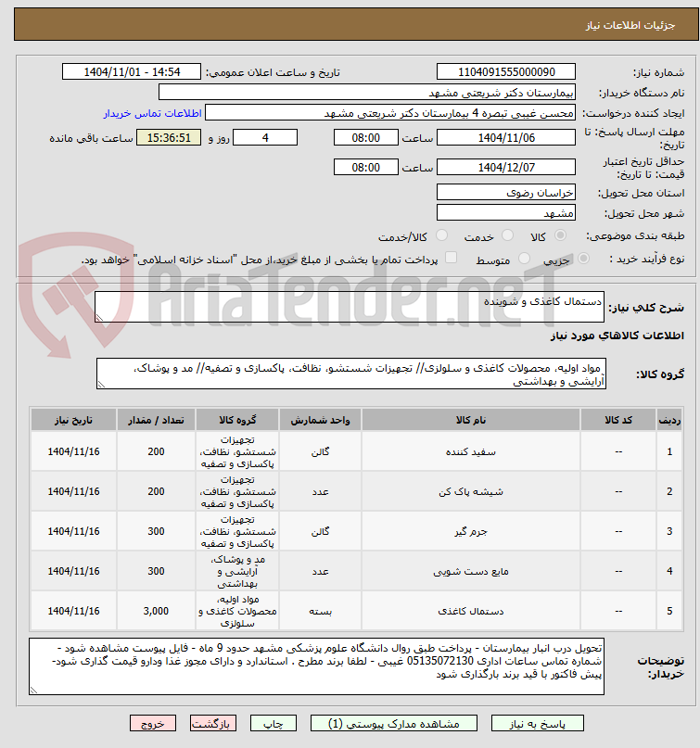Image resolution: width=700 pixels, height=748 pixels.
Task: Click the response deadline time 08:00 field
Action: pyautogui.click(x=366, y=138)
